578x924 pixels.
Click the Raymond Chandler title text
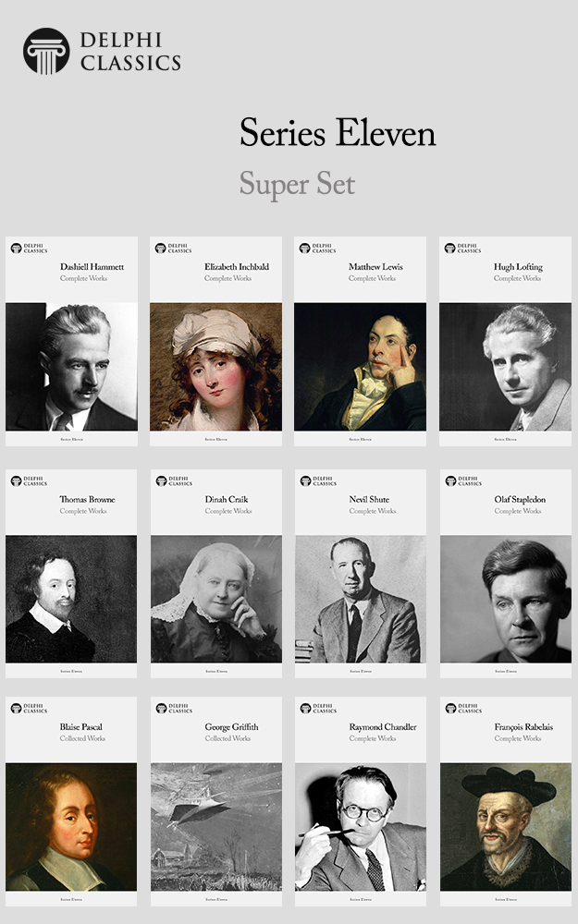tap(383, 726)
